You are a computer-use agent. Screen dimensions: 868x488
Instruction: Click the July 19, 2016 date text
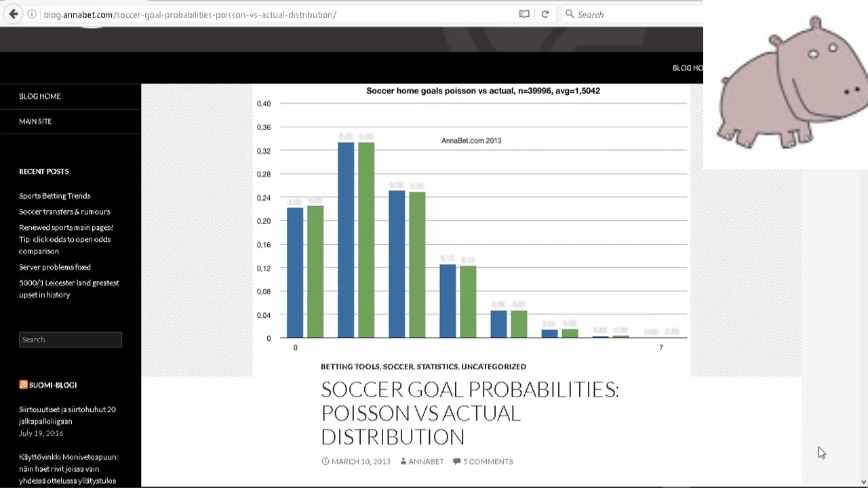(41, 433)
